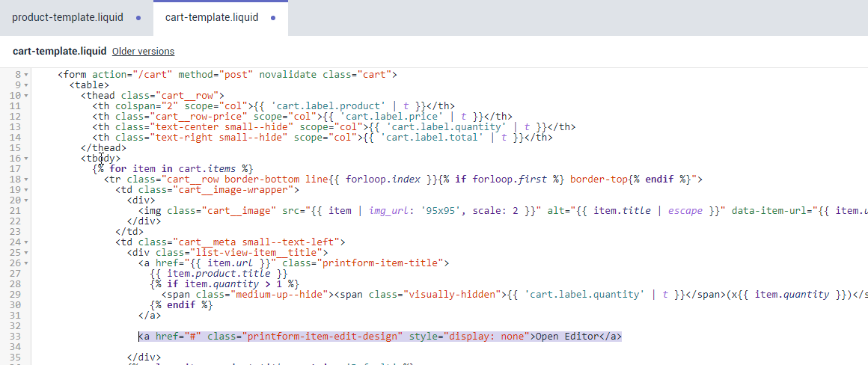Select the cart-template.liquid tab
The height and width of the screenshot is (365, 868).
pos(212,17)
